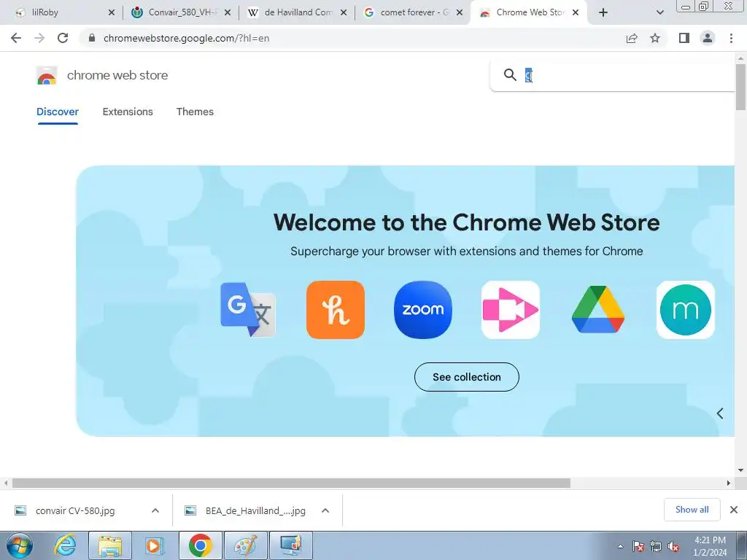Click the pink video recorder extension icon
747x560 pixels.
[x=510, y=309]
